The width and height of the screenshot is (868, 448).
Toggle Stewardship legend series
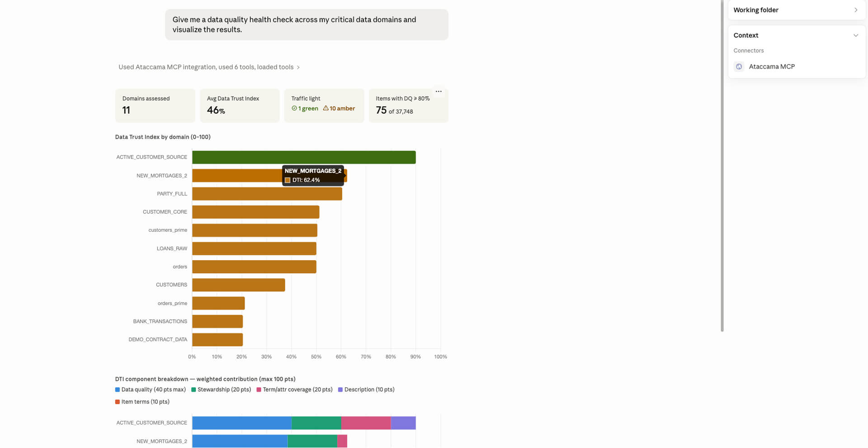click(x=221, y=389)
